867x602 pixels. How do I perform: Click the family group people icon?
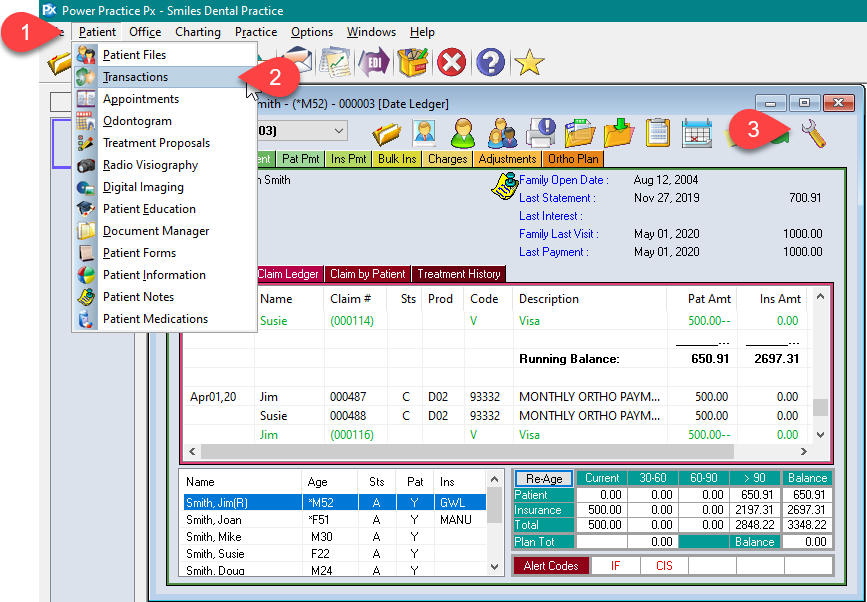pyautogui.click(x=502, y=133)
